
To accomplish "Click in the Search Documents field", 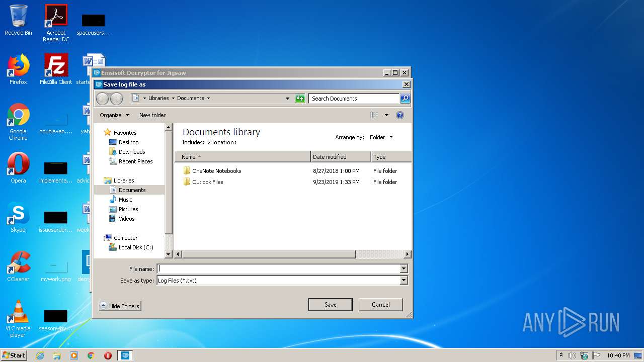I will (x=354, y=99).
